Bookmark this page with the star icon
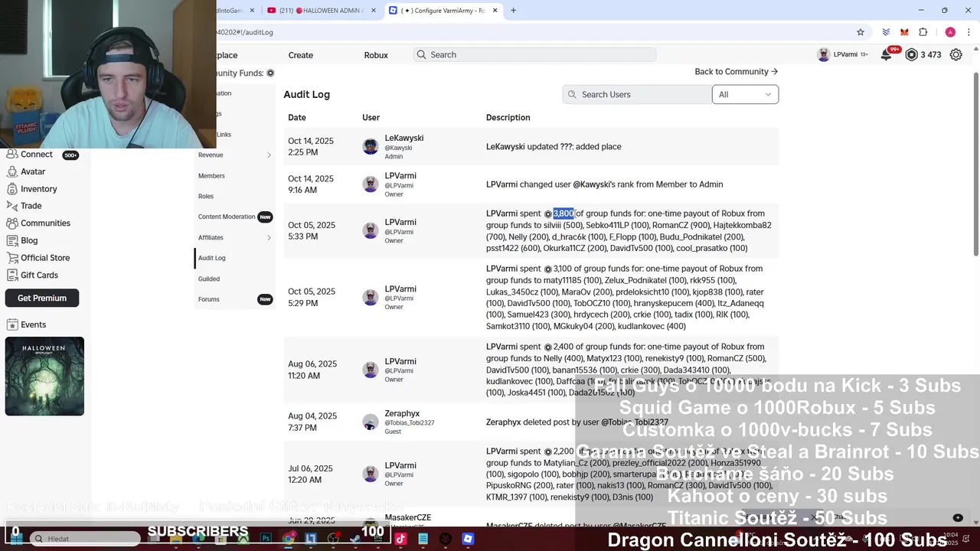The width and height of the screenshot is (980, 551). click(x=861, y=32)
